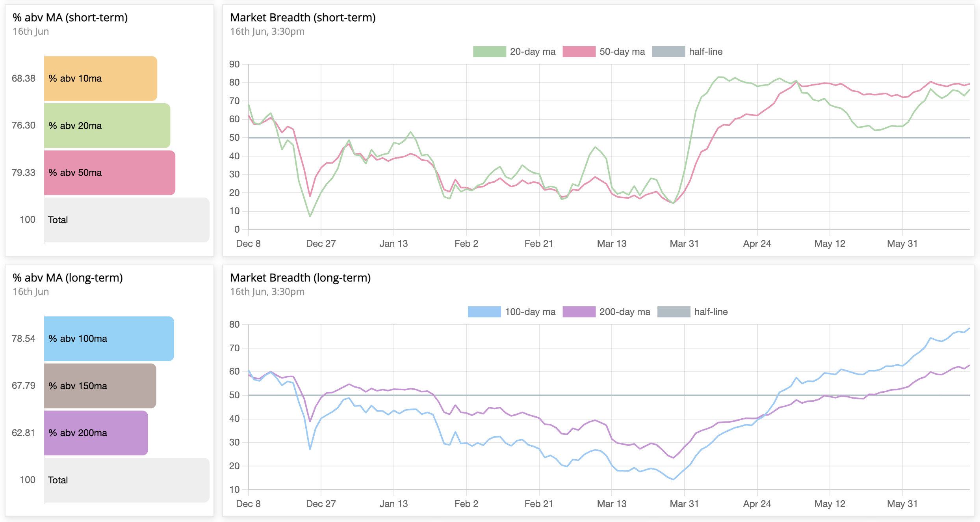Select the short-term Total bar
The height and width of the screenshot is (522, 980).
127,220
